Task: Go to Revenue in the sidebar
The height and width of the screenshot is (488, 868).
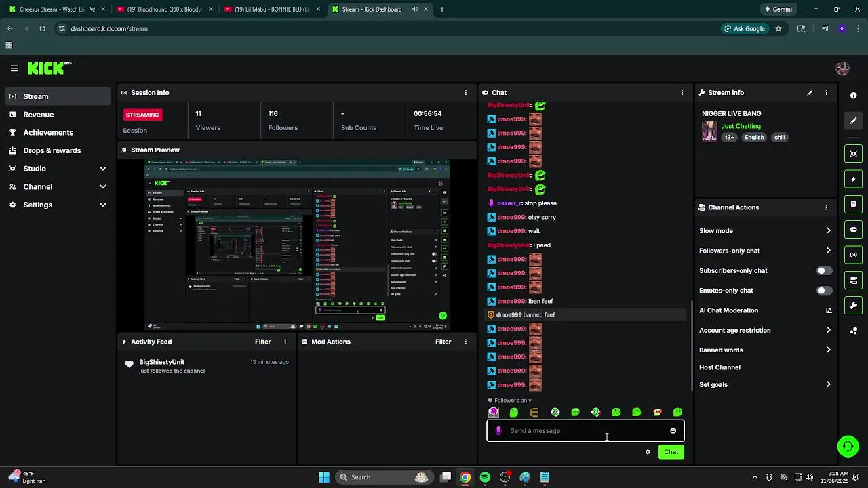Action: [58, 115]
